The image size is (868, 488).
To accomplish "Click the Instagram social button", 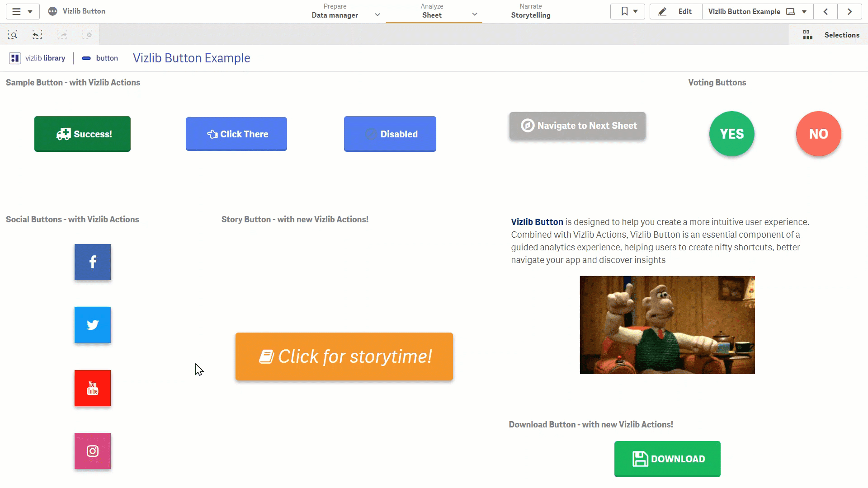I will 93,451.
